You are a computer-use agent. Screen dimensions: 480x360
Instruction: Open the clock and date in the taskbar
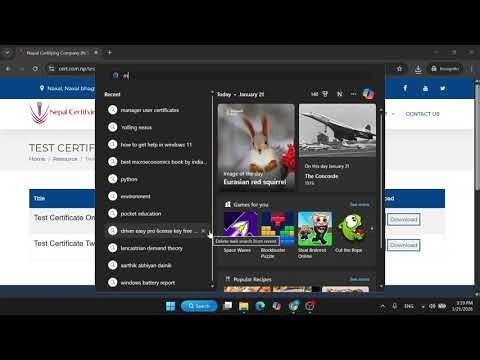[x=462, y=306]
